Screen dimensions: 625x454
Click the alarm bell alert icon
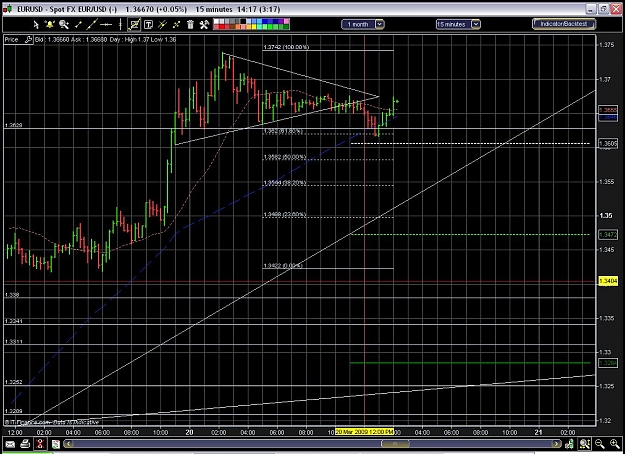click(x=50, y=25)
